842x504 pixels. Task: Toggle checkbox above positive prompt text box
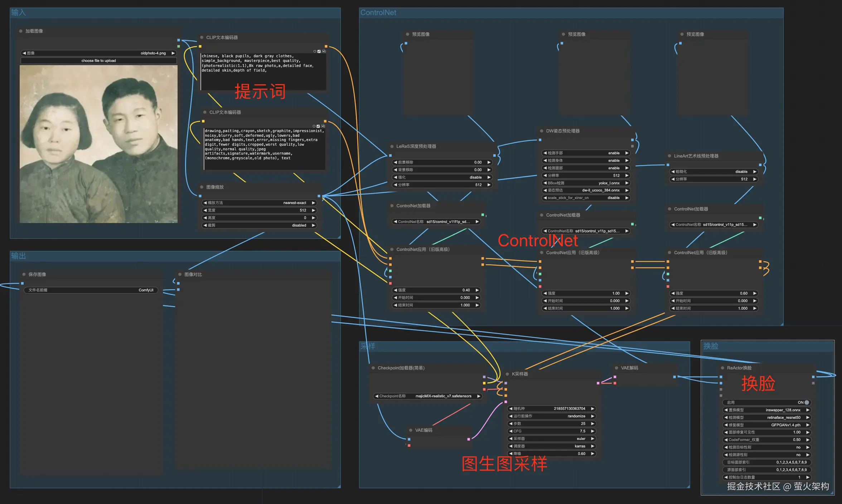pos(319,52)
